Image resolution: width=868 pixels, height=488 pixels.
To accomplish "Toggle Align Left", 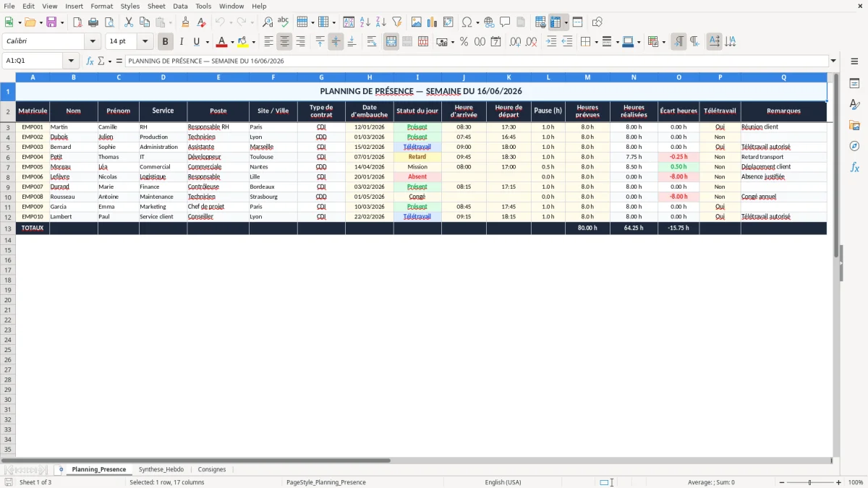I will (269, 42).
